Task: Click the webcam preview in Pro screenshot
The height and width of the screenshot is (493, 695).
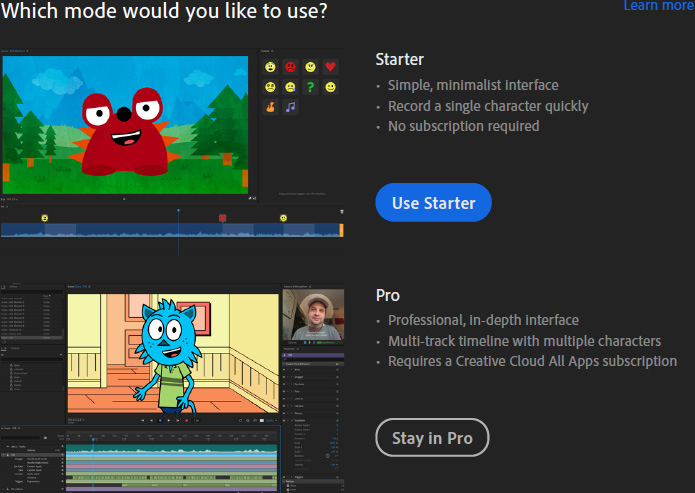Action: point(313,314)
